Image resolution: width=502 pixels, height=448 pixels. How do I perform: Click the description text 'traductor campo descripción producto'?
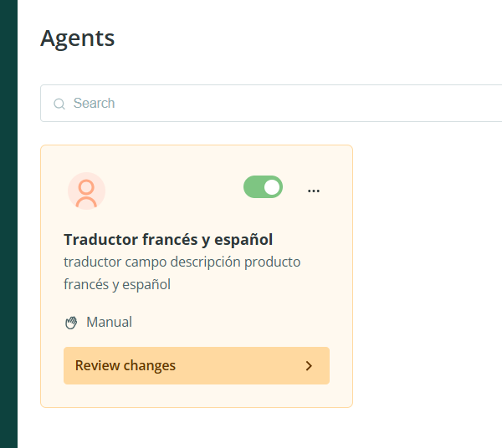(182, 262)
